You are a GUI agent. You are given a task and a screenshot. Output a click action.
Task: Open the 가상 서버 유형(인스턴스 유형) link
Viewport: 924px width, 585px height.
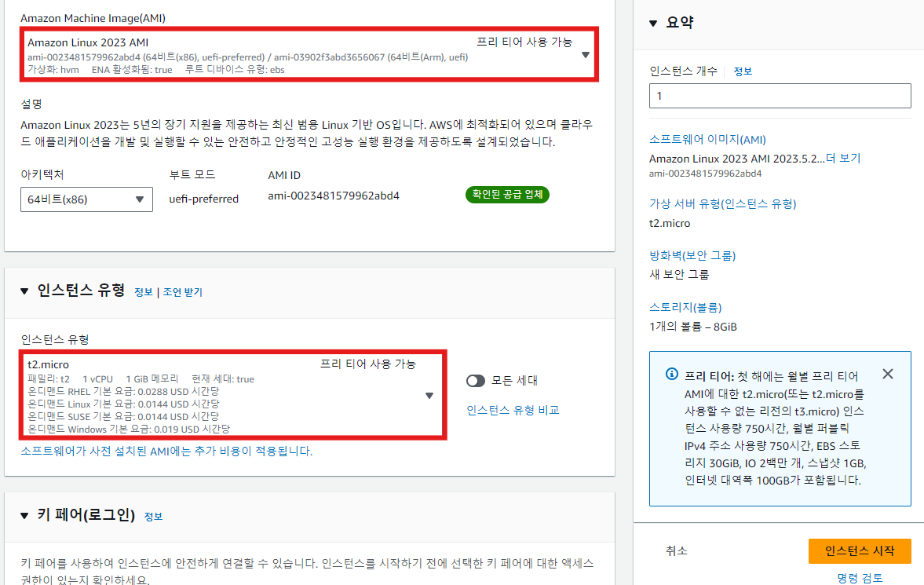point(722,204)
